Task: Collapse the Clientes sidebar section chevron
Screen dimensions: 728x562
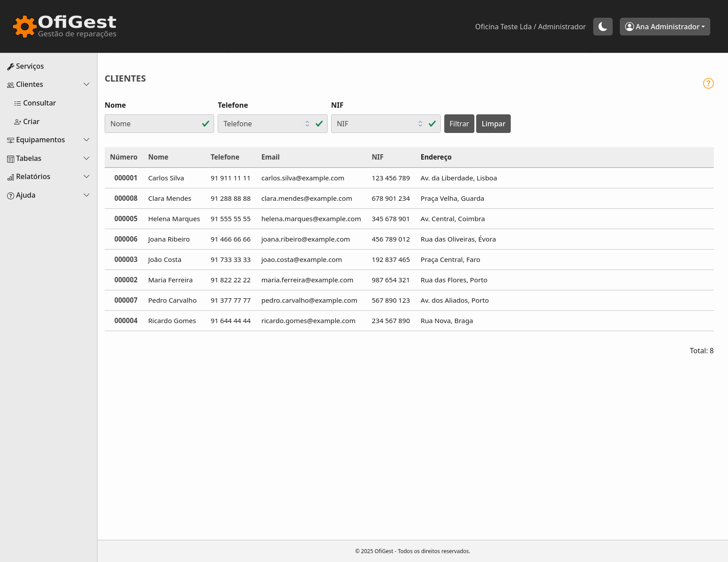Action: pos(86,84)
